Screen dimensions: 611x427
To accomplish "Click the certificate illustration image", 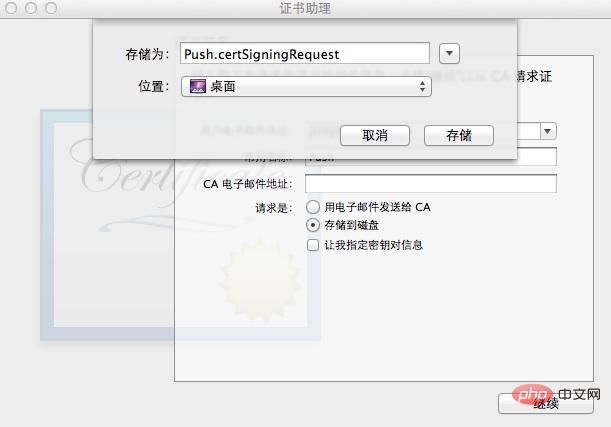I will click(180, 225).
